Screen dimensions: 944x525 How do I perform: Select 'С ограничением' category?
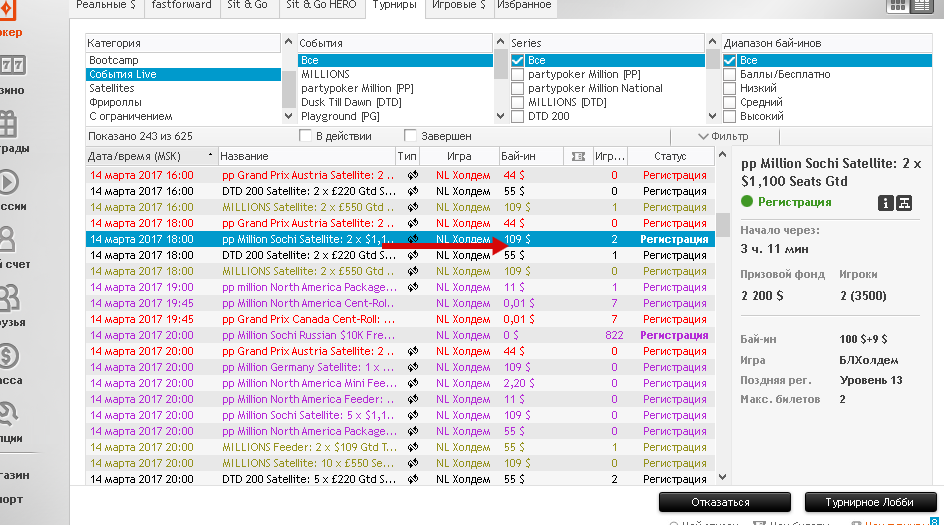[183, 117]
